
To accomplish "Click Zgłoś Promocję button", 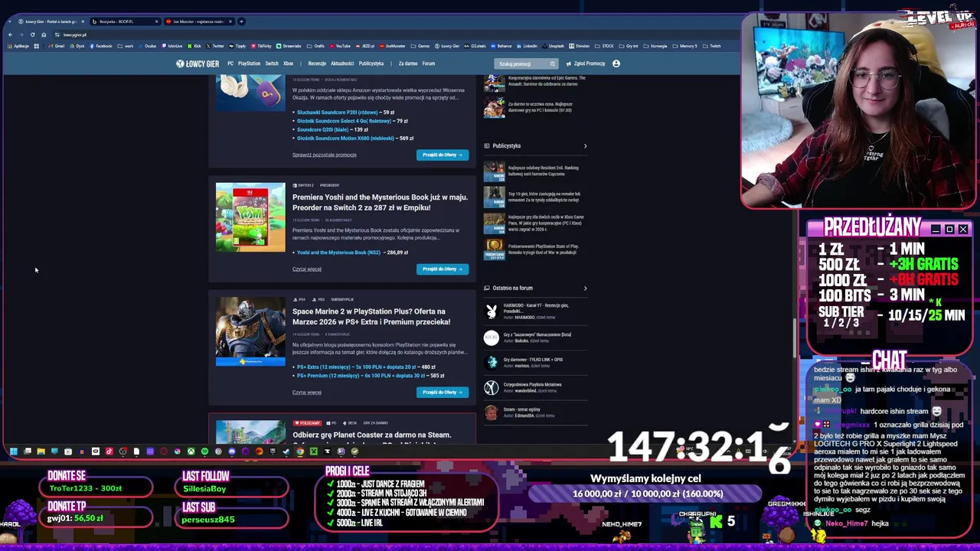I will pyautogui.click(x=586, y=64).
